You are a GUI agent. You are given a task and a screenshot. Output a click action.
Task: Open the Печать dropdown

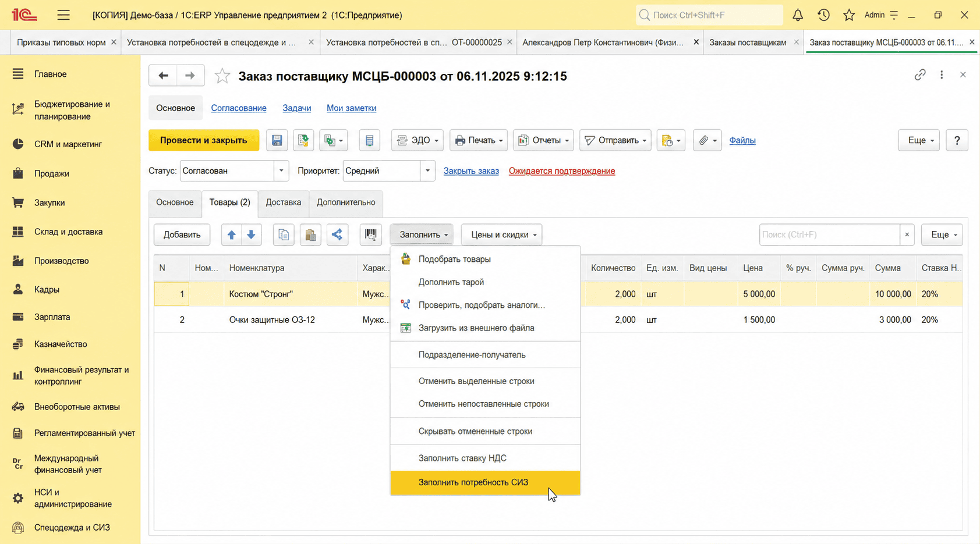479,140
